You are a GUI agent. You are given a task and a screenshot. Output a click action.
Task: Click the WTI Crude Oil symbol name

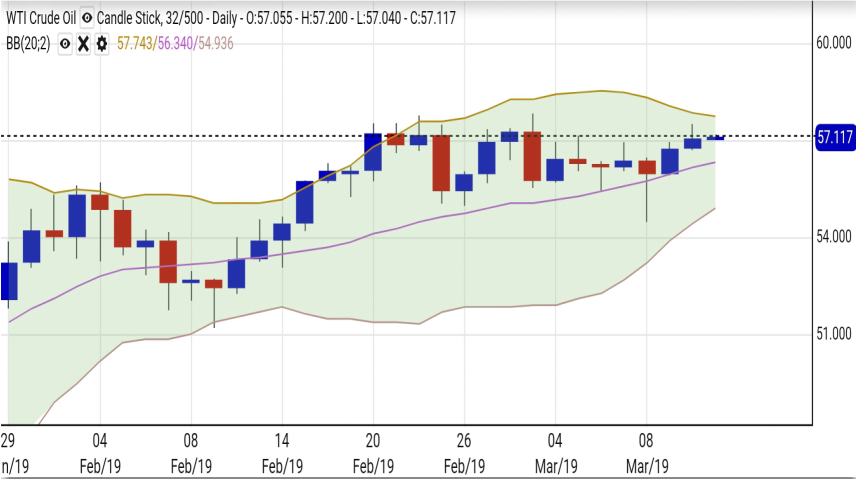[x=41, y=18]
